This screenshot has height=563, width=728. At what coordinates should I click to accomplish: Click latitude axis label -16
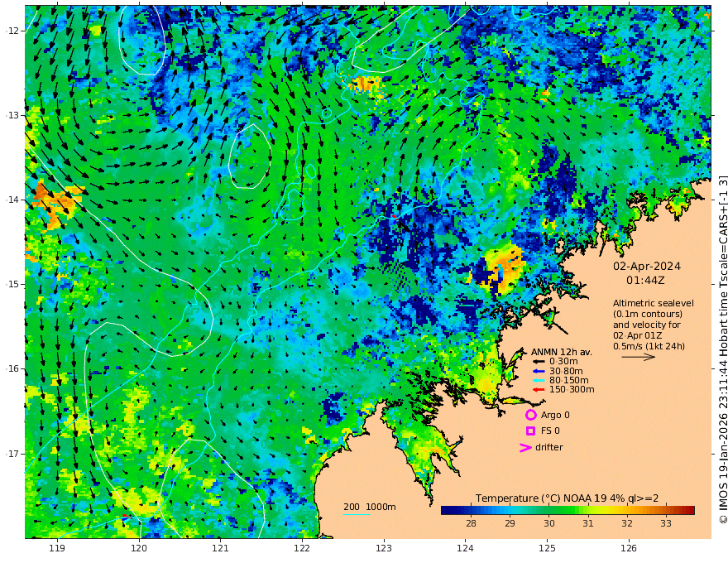click(x=12, y=368)
